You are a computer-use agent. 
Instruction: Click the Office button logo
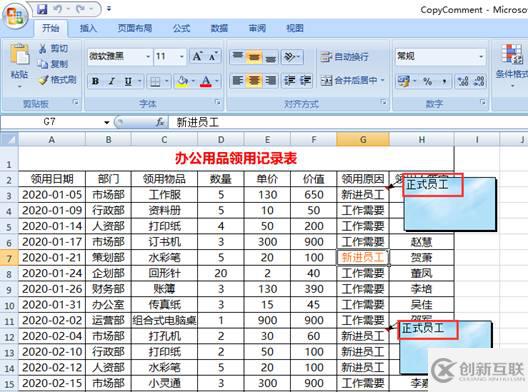pos(15,15)
